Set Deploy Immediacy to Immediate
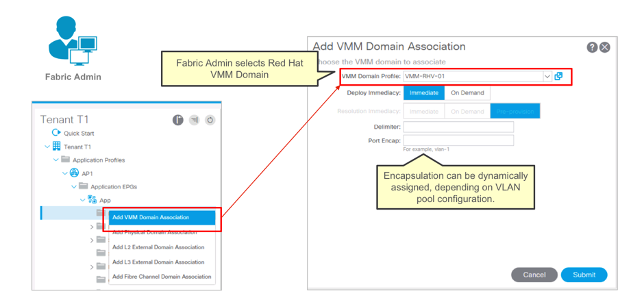This screenshot has width=644, height=300. (x=423, y=93)
